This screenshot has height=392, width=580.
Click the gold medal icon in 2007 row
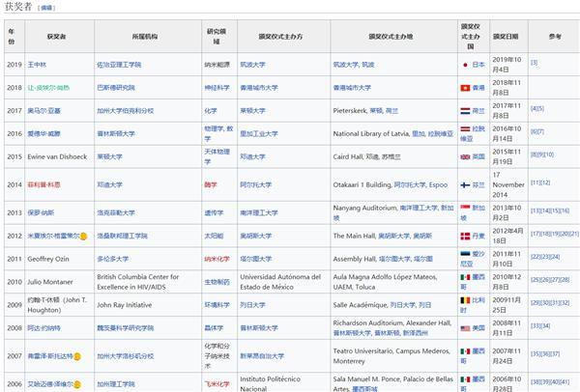coord(77,356)
